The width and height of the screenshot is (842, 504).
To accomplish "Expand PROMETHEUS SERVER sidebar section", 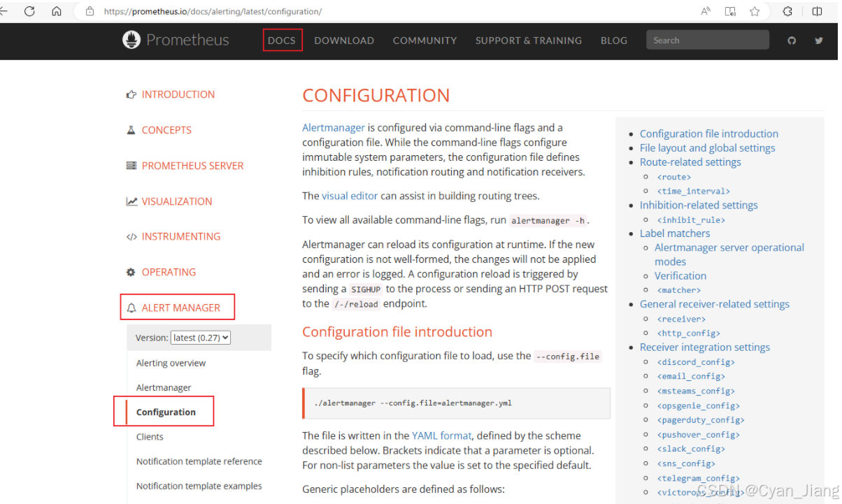I will [193, 166].
